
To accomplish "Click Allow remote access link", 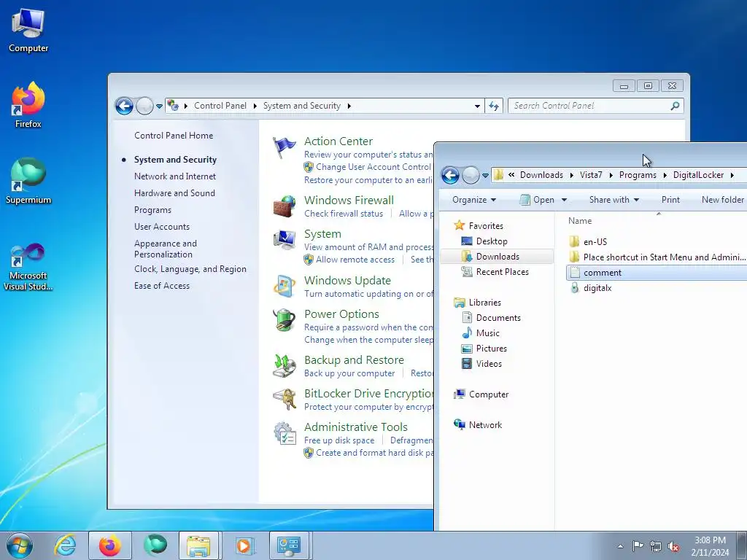I will 355,260.
